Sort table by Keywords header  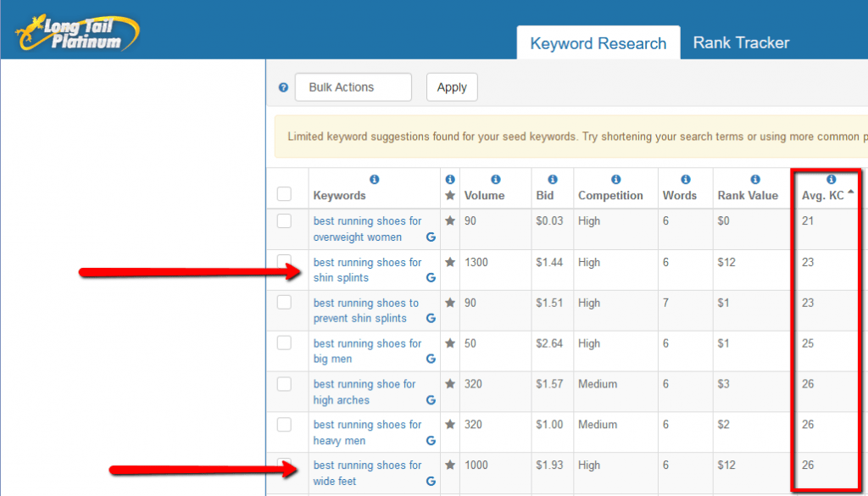tap(339, 195)
